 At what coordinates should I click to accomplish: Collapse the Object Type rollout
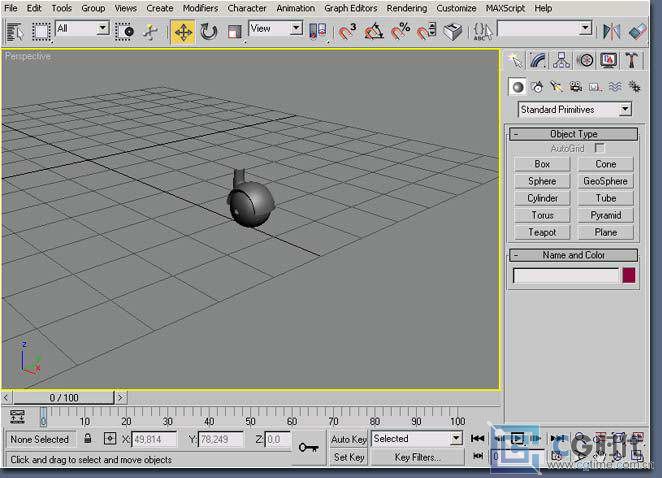point(573,134)
